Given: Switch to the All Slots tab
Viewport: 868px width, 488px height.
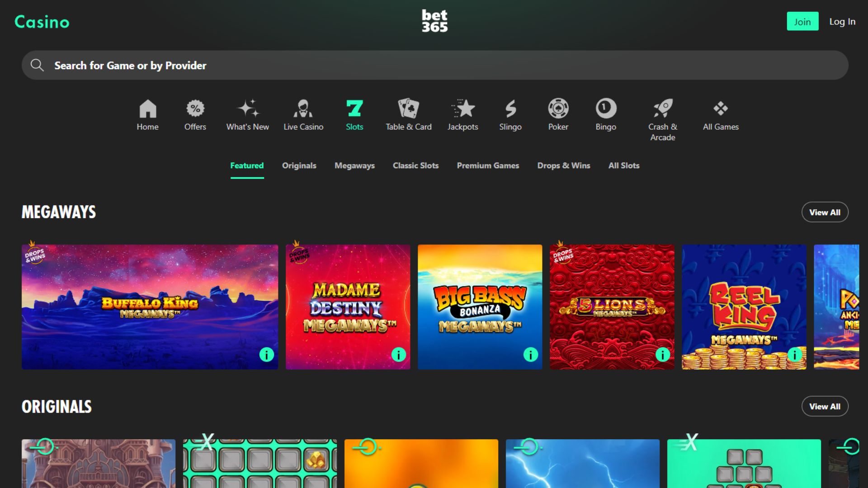Looking at the screenshot, I should click(624, 165).
